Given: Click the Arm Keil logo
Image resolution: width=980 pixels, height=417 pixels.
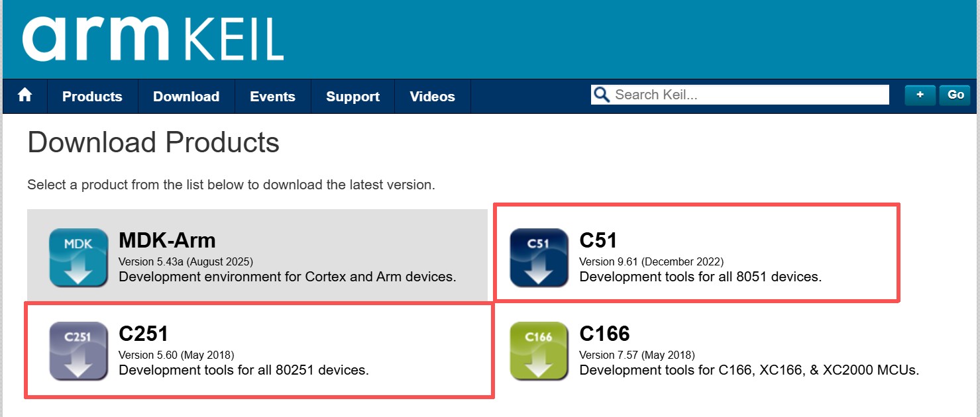Looking at the screenshot, I should click(x=153, y=39).
